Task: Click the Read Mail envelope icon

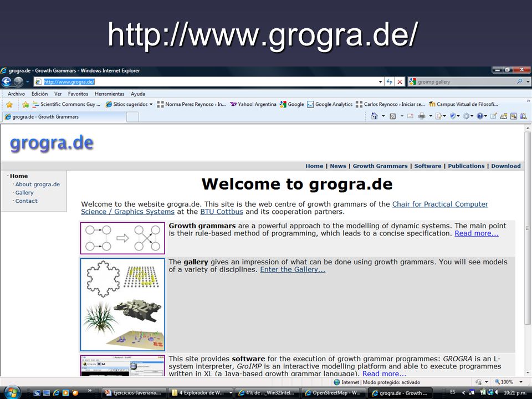Action: (x=410, y=116)
